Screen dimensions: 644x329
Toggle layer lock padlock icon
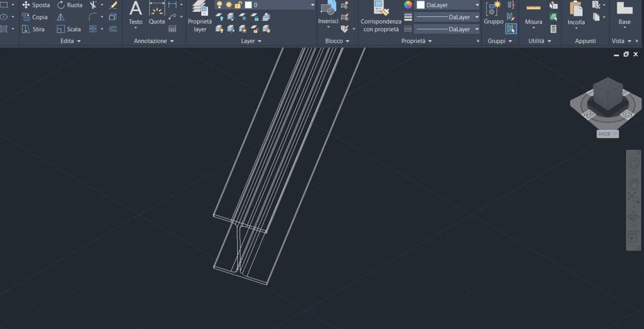click(238, 5)
